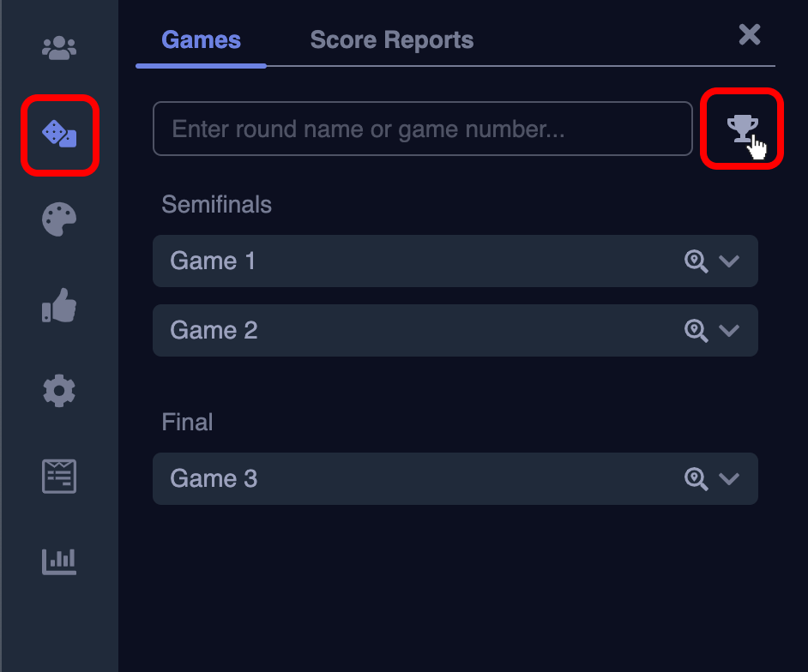Screen dimensions: 808x672
Task: Expand the Game 1 chevron
Action: coord(729,261)
